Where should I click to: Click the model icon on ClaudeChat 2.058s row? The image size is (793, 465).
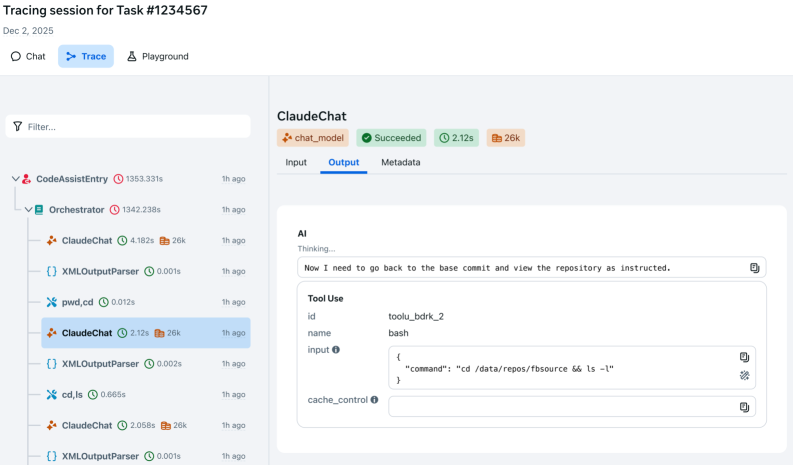52,426
